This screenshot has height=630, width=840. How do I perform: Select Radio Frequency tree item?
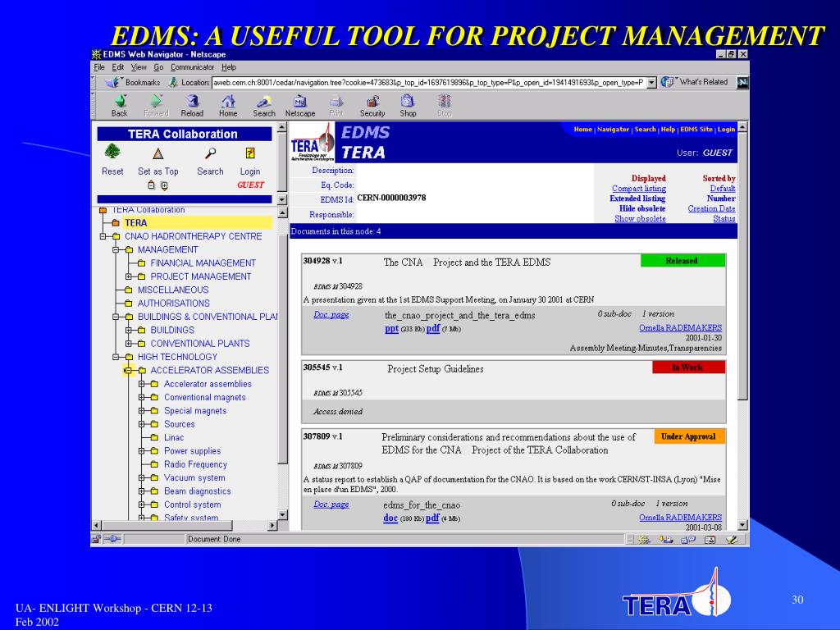coord(195,464)
